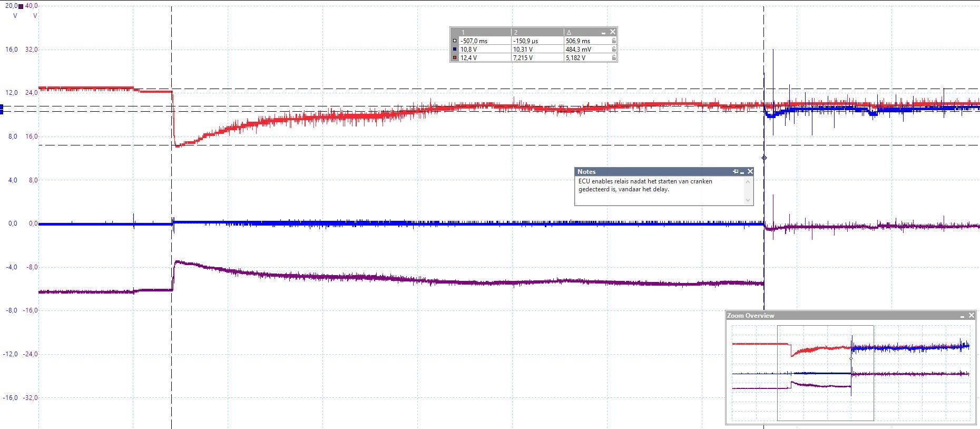Close the Notes panel
The image size is (980, 429).
tap(750, 172)
